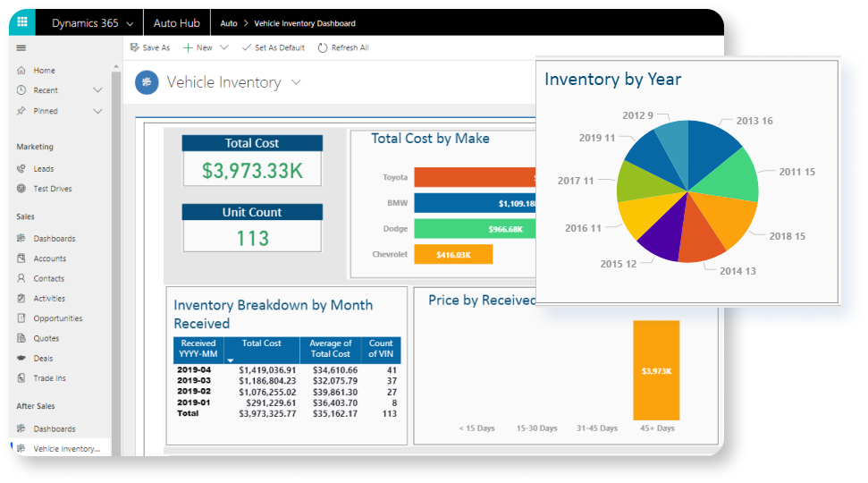Click the After Sales Dashboards icon
The height and width of the screenshot is (483, 868).
click(x=21, y=428)
